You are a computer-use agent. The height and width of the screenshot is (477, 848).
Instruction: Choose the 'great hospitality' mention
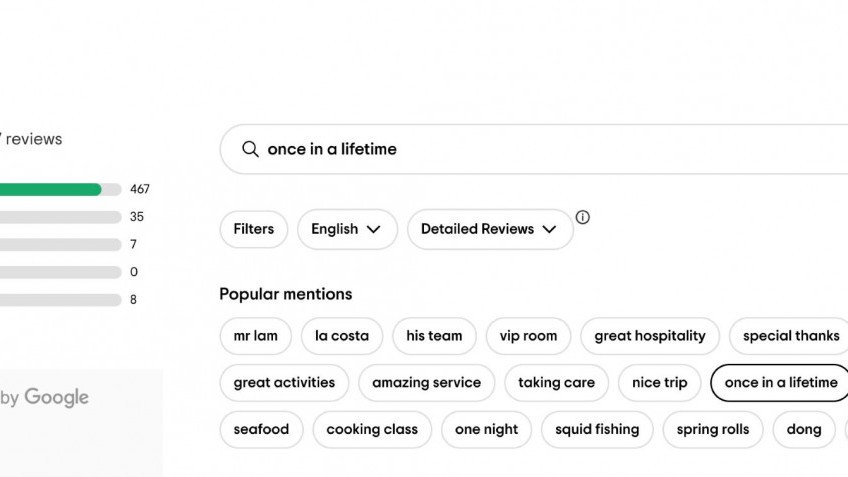[x=650, y=336]
